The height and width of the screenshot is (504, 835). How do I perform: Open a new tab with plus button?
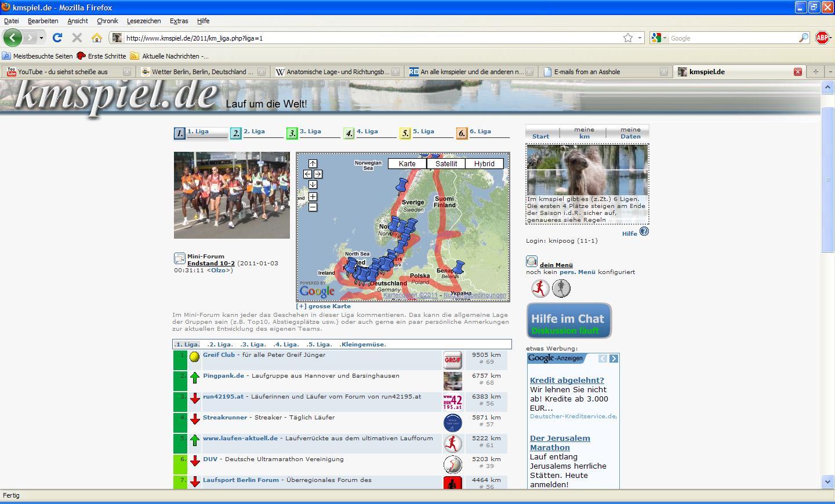(x=815, y=72)
